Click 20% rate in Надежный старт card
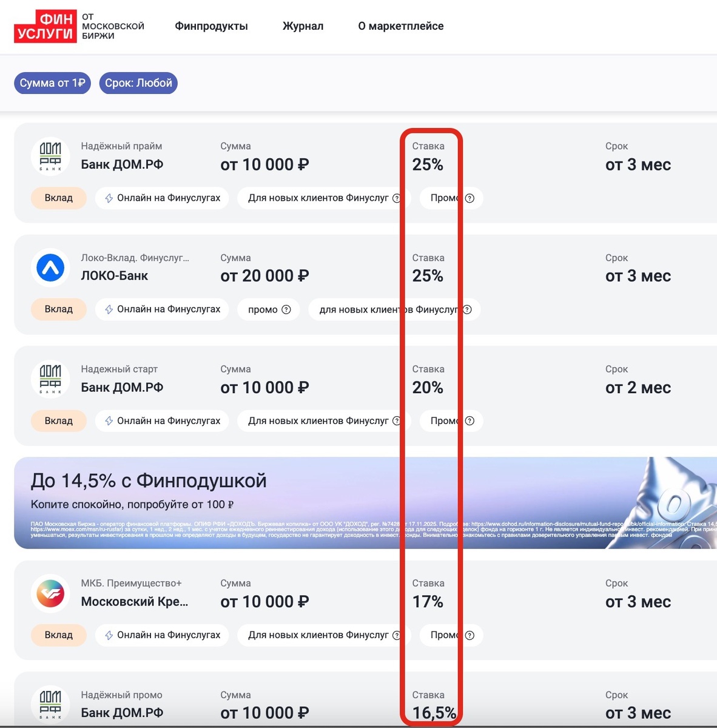The height and width of the screenshot is (728, 717). [428, 388]
